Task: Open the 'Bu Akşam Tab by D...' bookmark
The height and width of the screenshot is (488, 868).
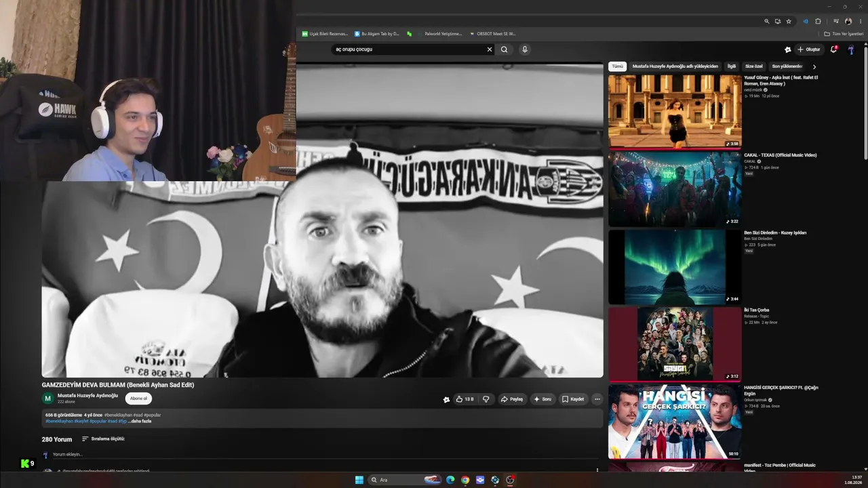Action: (x=376, y=33)
